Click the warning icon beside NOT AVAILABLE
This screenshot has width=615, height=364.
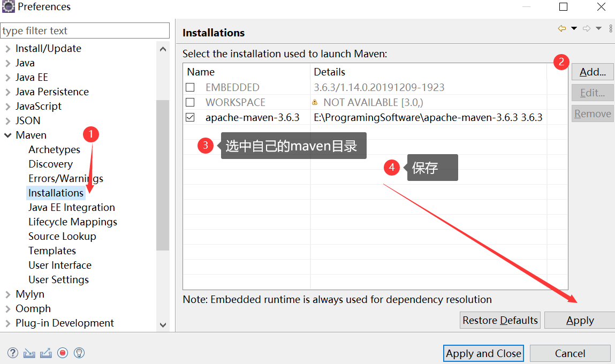click(x=315, y=102)
